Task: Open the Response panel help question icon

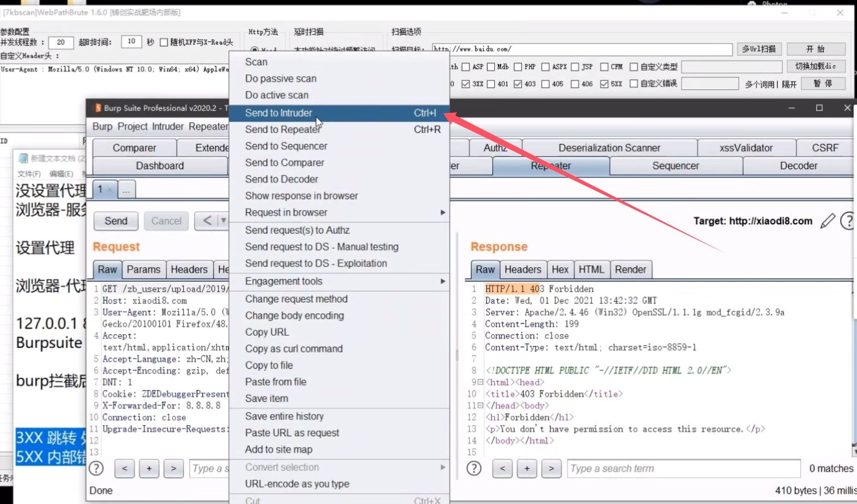Action: tap(474, 469)
